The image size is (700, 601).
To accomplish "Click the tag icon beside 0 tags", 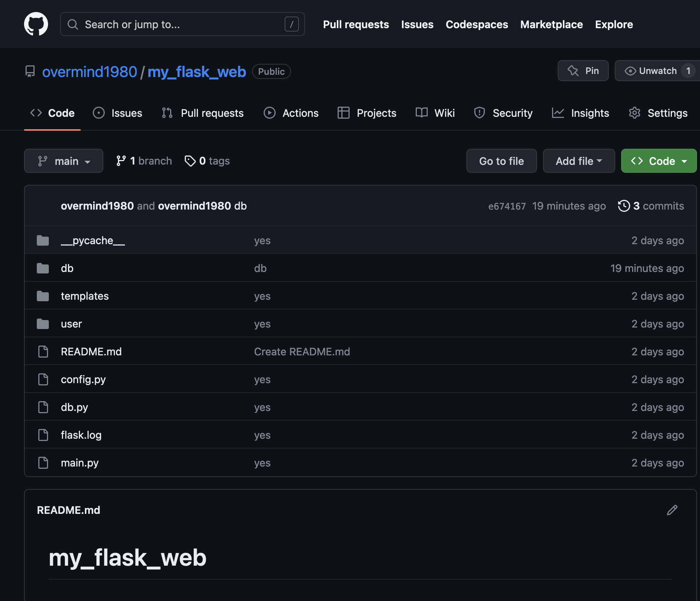I will (x=190, y=161).
